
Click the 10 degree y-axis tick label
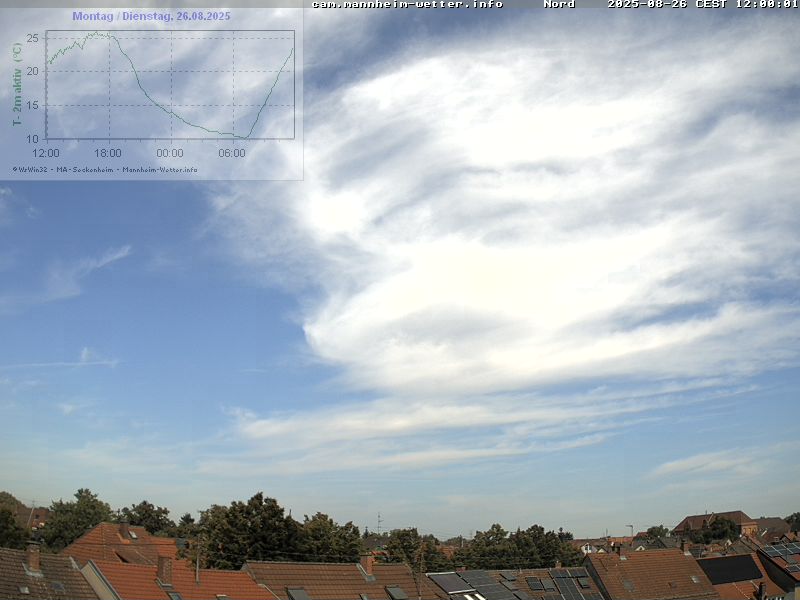click(33, 138)
